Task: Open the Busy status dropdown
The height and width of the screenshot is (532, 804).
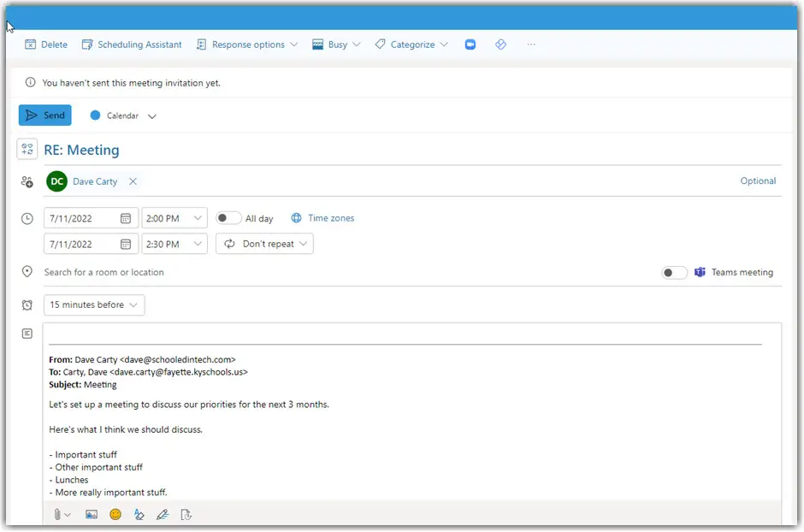Action: click(x=336, y=44)
